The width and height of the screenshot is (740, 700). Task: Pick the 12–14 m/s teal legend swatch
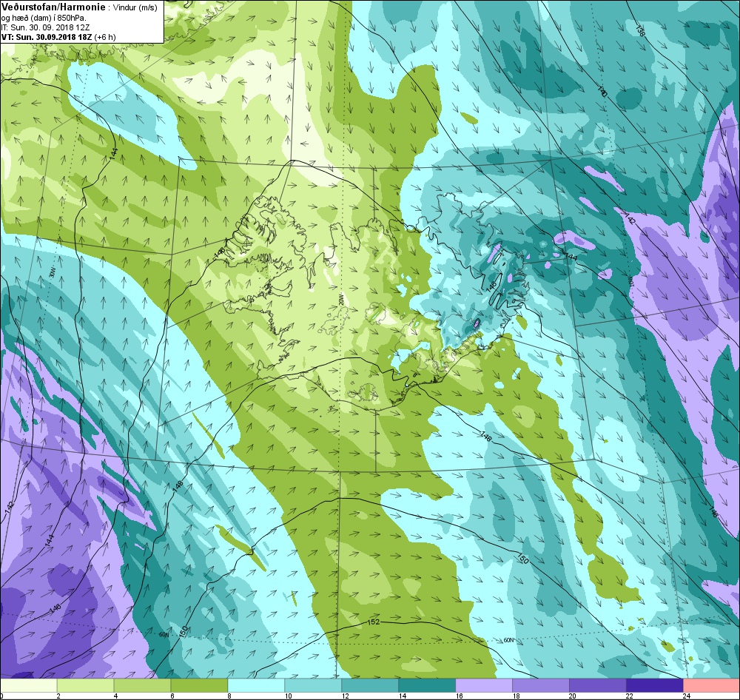pos(370,684)
